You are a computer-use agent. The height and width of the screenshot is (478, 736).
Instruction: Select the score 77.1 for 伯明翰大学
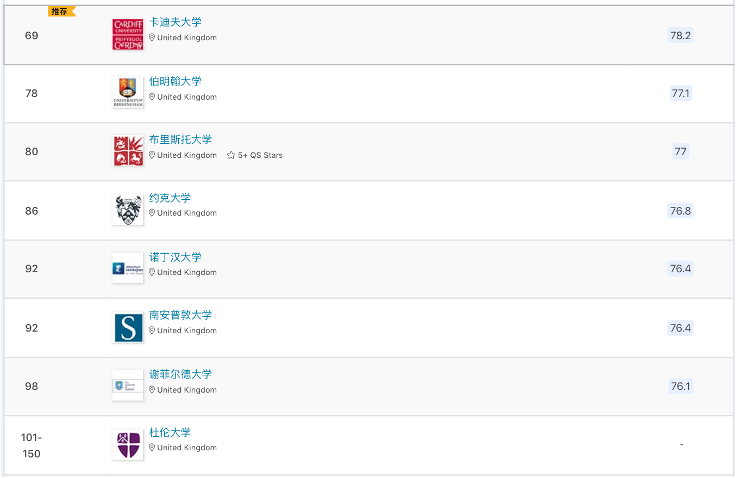tap(680, 93)
